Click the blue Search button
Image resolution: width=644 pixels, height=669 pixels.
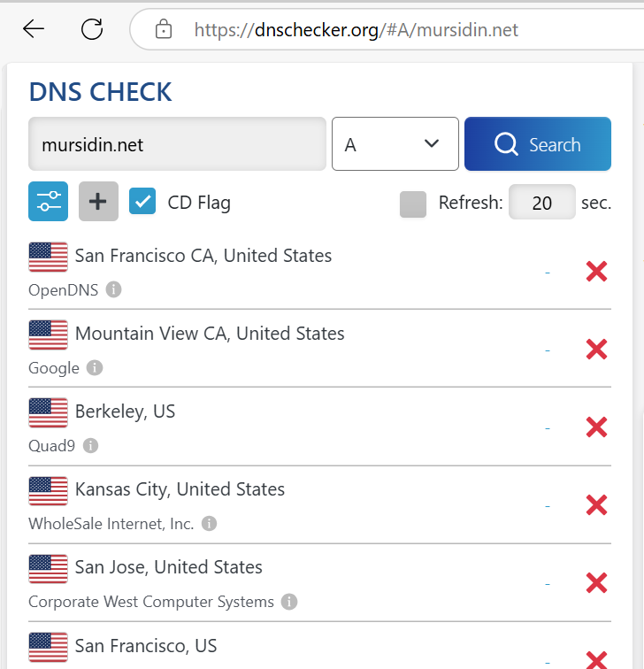(537, 143)
